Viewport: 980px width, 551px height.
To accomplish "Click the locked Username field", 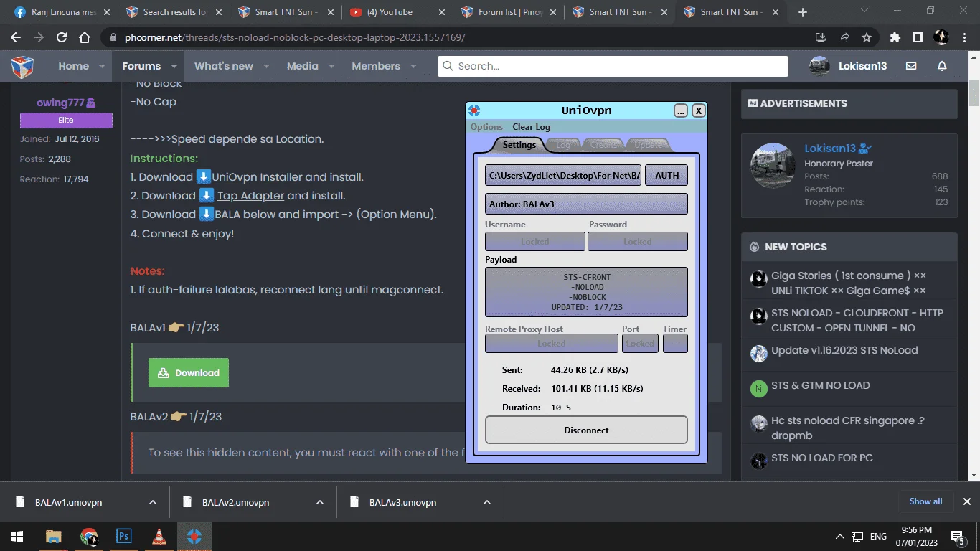I will click(534, 242).
